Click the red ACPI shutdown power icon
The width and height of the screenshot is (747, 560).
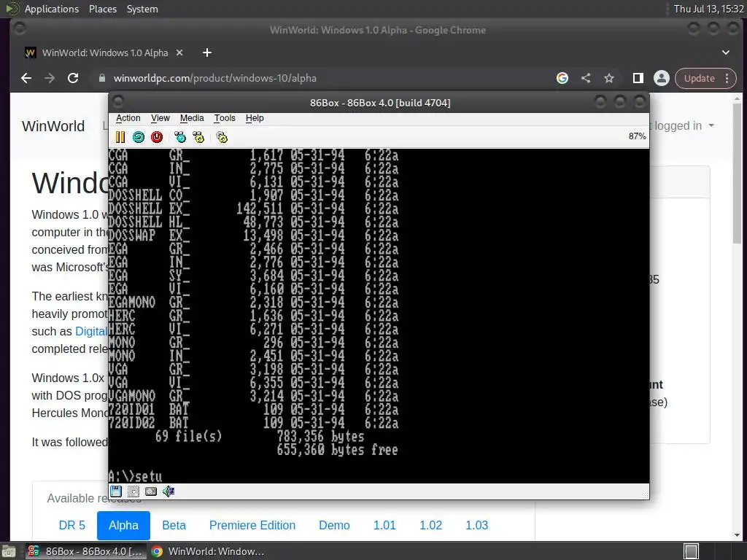[157, 137]
